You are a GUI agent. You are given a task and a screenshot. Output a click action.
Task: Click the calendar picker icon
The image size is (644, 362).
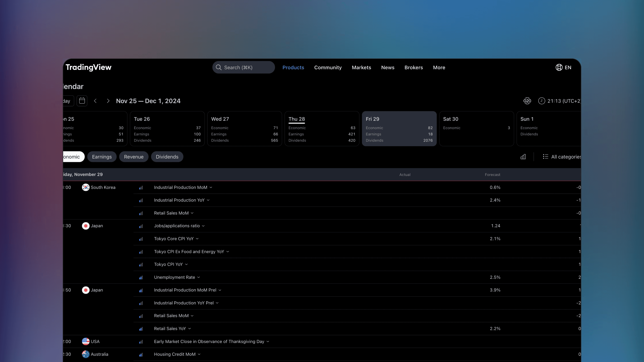[82, 101]
